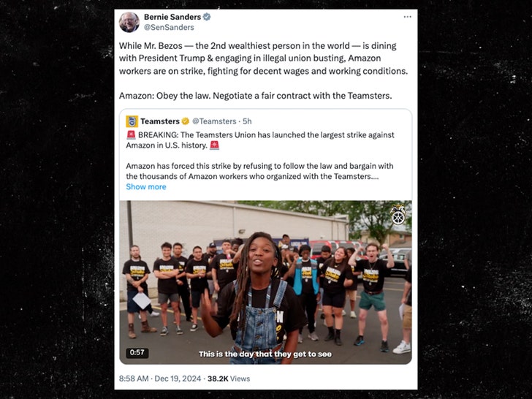Click the gold verified badge beside Teamsters
The height and width of the screenshot is (399, 532).
click(x=186, y=121)
